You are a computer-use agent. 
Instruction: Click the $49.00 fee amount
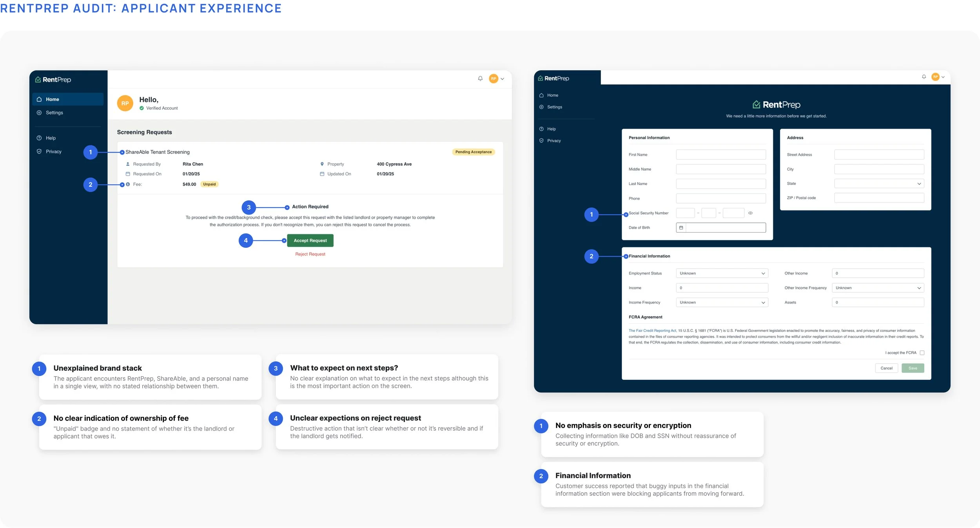click(x=189, y=184)
